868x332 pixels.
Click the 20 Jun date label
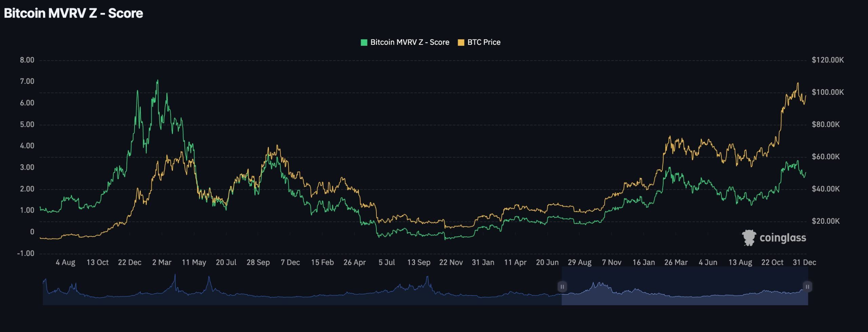click(x=547, y=262)
